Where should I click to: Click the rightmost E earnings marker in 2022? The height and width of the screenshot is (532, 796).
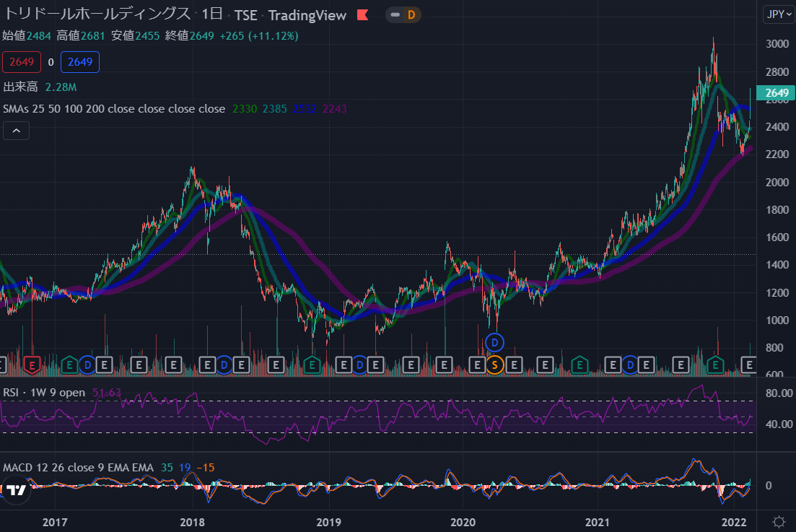click(749, 365)
